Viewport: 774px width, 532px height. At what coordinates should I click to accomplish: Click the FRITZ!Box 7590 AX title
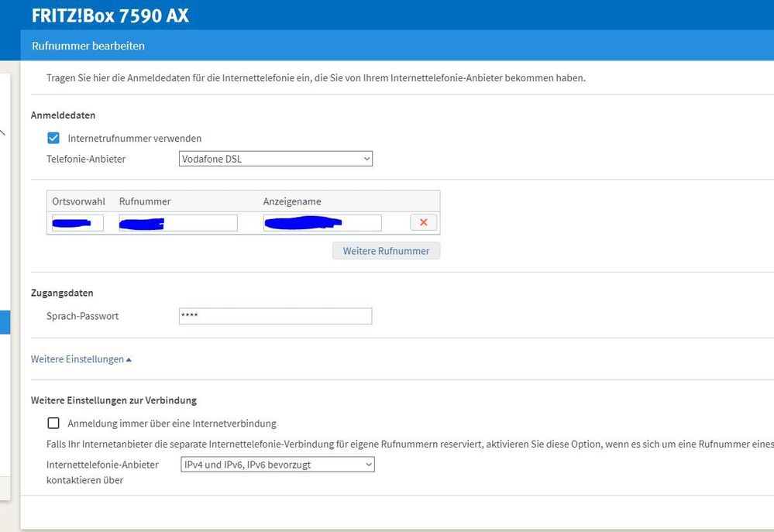click(110, 15)
